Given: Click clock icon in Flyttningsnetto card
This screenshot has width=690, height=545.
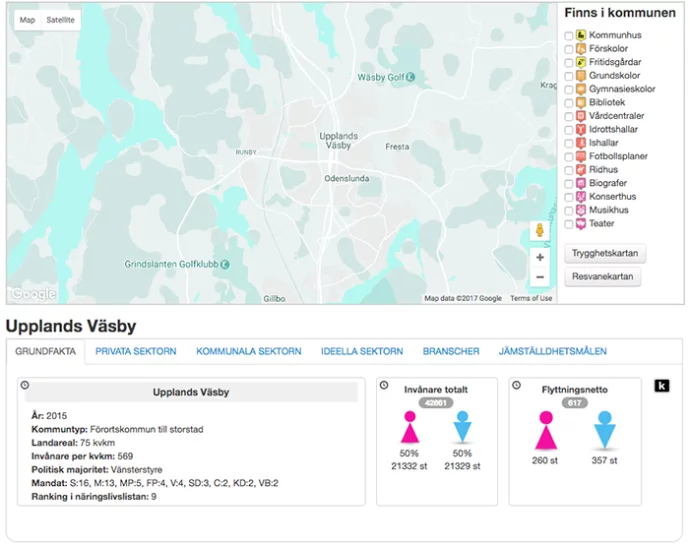Looking at the screenshot, I should 516,385.
